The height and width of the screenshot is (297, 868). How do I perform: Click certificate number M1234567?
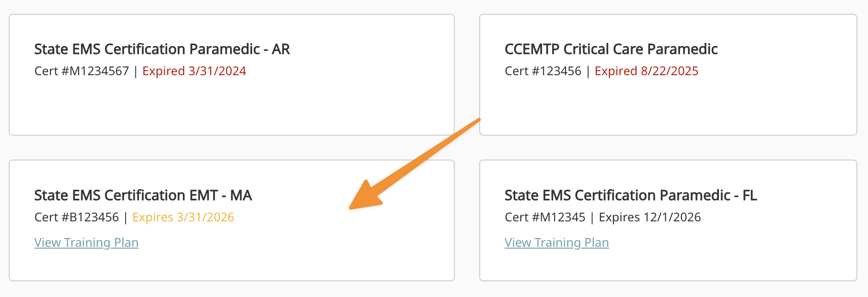click(x=82, y=71)
